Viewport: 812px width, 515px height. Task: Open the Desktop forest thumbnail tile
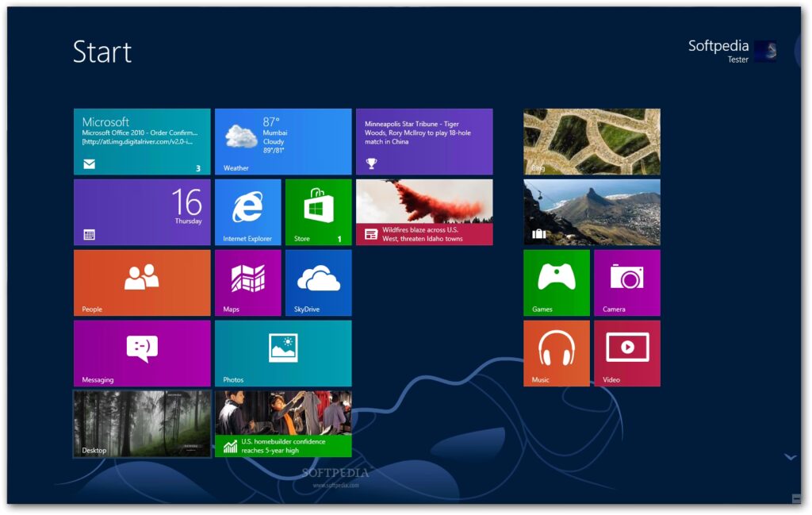pos(142,424)
